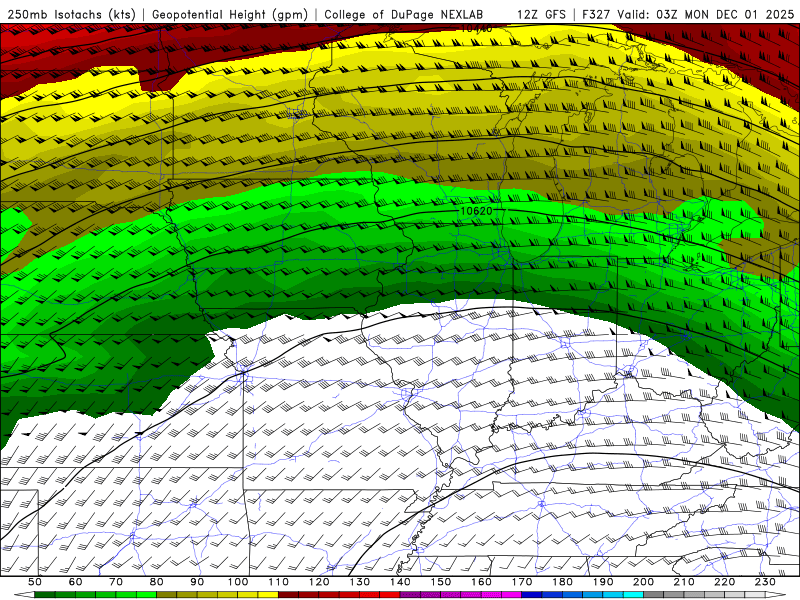Click the 'Valid: 03Z MON DEC 01 2025' text
800x600 pixels.
point(706,14)
